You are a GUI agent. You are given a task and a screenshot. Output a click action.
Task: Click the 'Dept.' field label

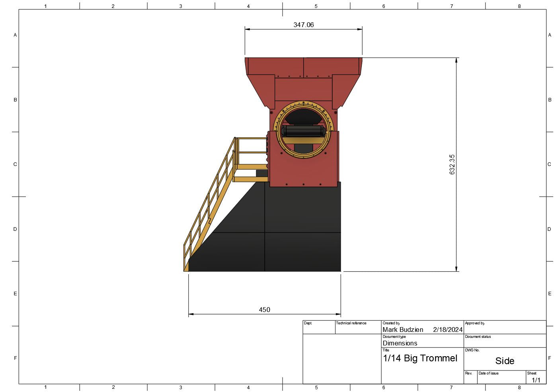pos(308,323)
